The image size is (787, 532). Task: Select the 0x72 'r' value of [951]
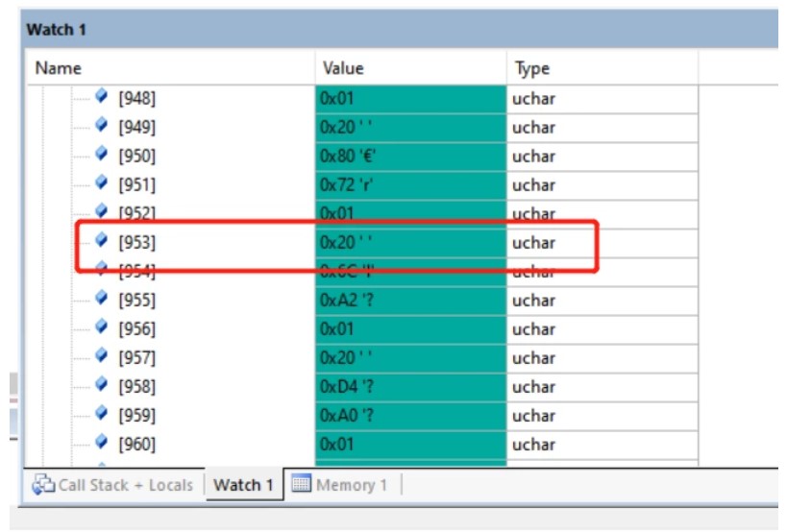411,185
